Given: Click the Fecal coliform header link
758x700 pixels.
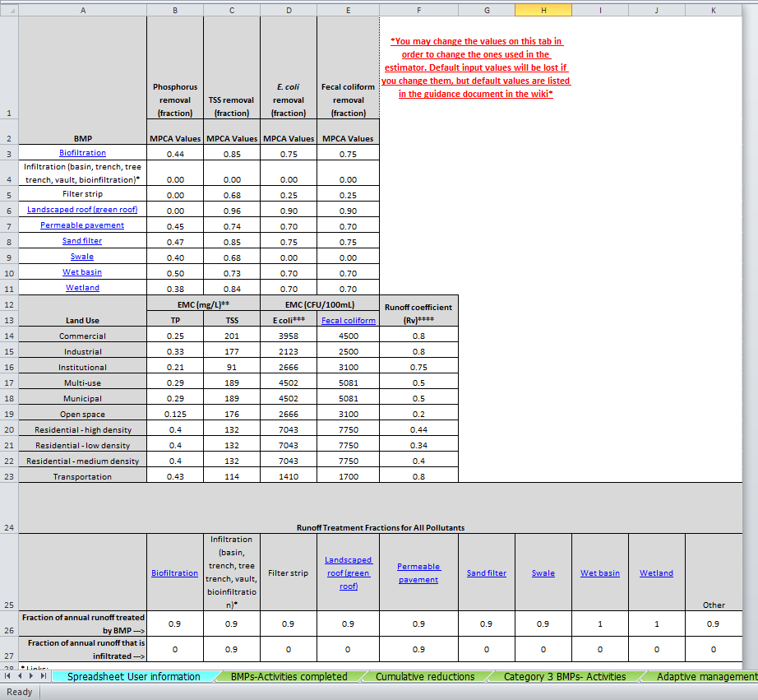Looking at the screenshot, I should (x=348, y=321).
